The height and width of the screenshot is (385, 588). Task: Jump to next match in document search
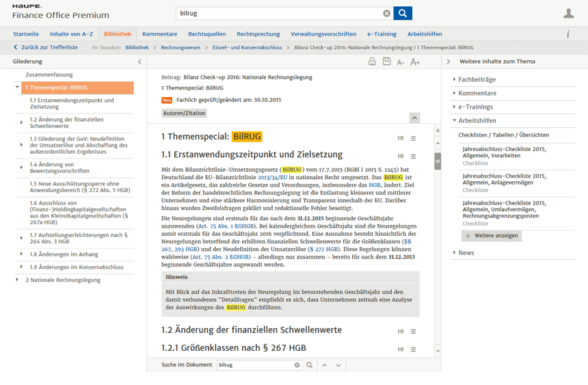pyautogui.click(x=338, y=365)
